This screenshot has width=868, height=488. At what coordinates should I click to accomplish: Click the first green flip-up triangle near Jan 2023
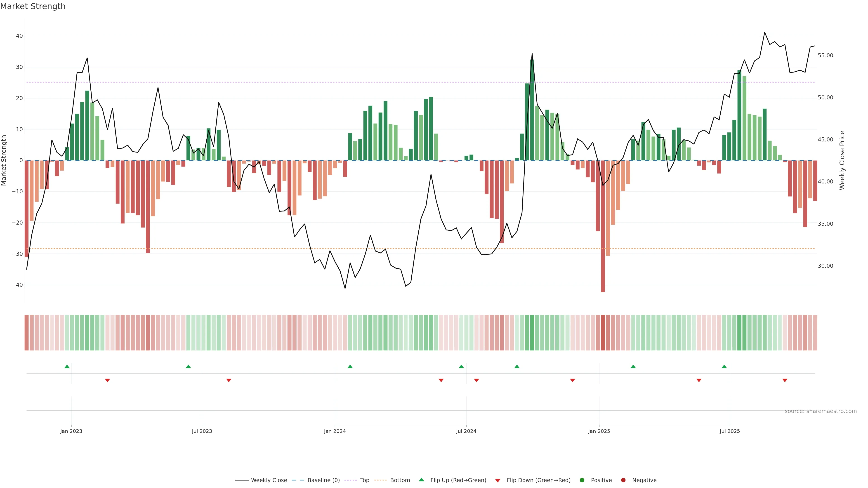click(x=67, y=366)
